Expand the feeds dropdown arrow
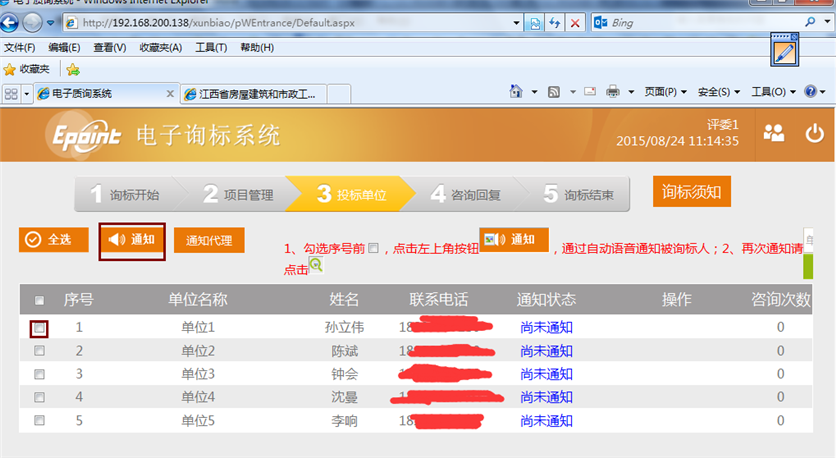This screenshot has width=836, height=458. (573, 92)
